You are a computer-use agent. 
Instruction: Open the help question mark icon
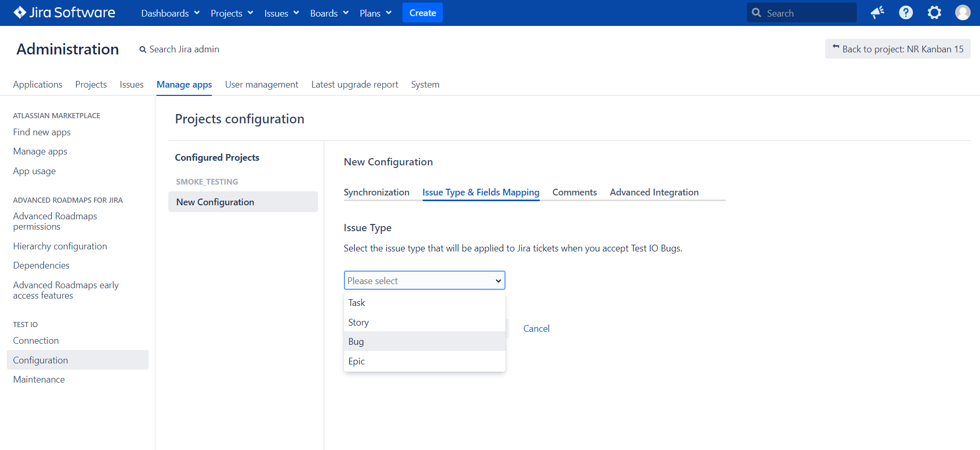pyautogui.click(x=906, y=12)
